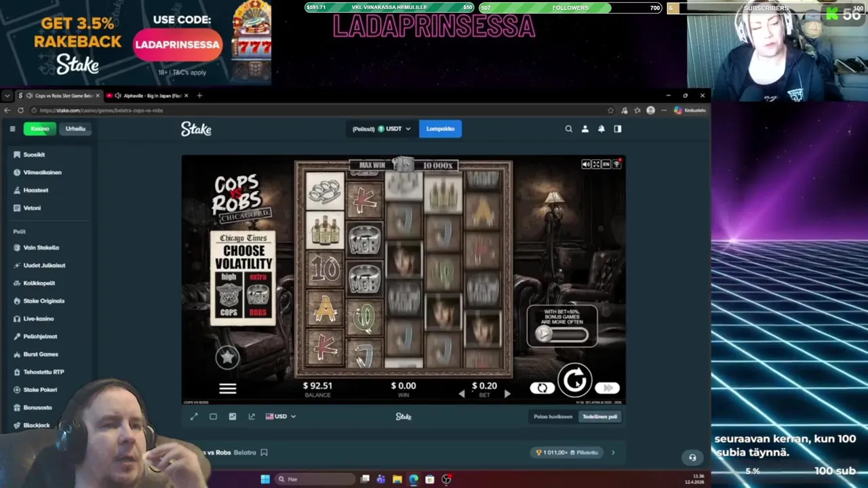Collapse the Stake sidebar with the hamburger icon
868x488 pixels.
pyautogui.click(x=12, y=129)
